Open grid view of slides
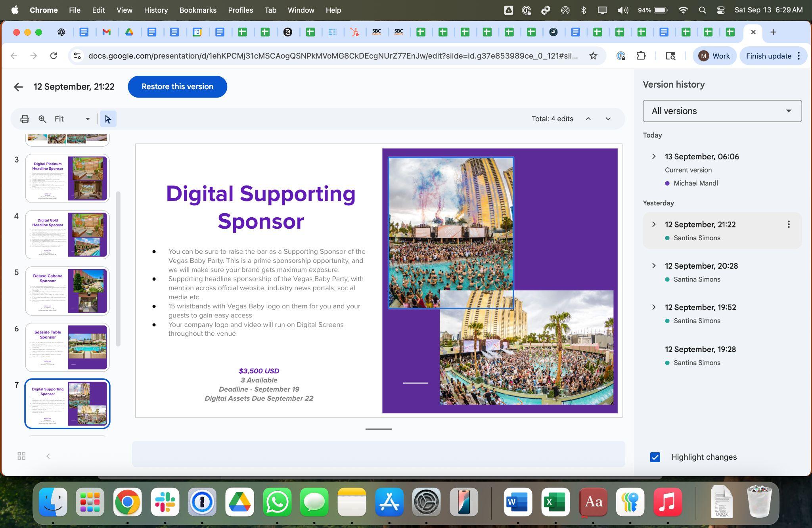 point(22,456)
